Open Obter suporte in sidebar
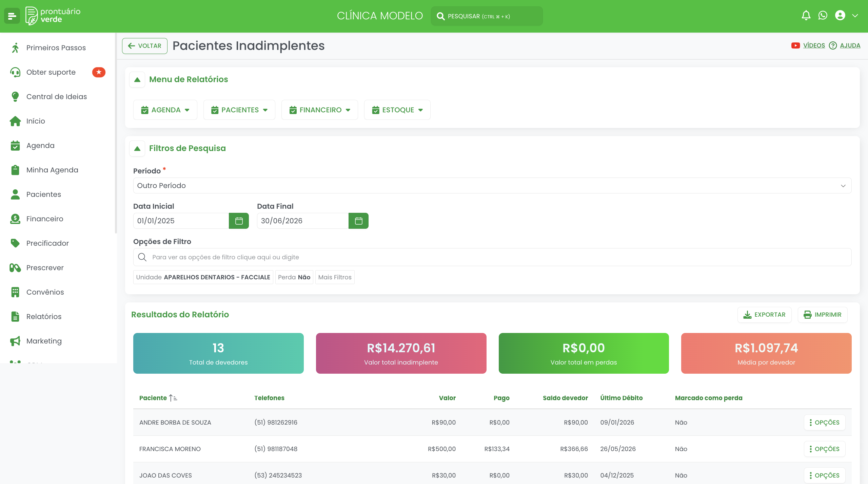Screen dimensions: 868x484 pyautogui.click(x=58, y=72)
